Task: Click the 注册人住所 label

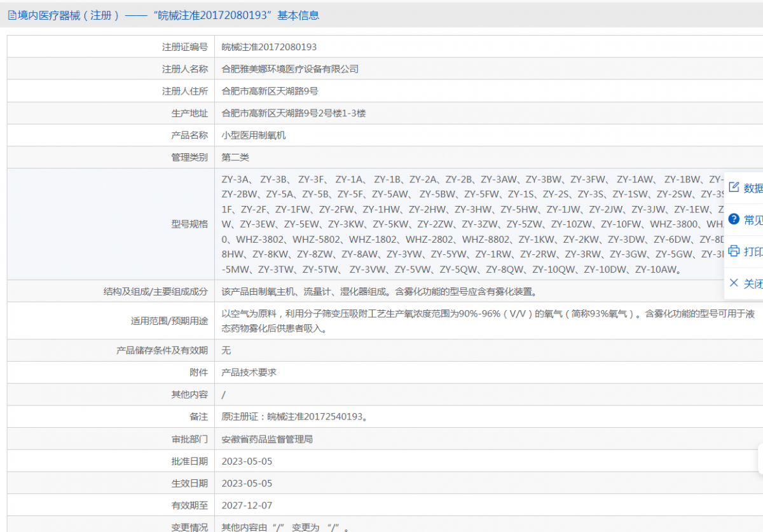Action: tap(185, 91)
